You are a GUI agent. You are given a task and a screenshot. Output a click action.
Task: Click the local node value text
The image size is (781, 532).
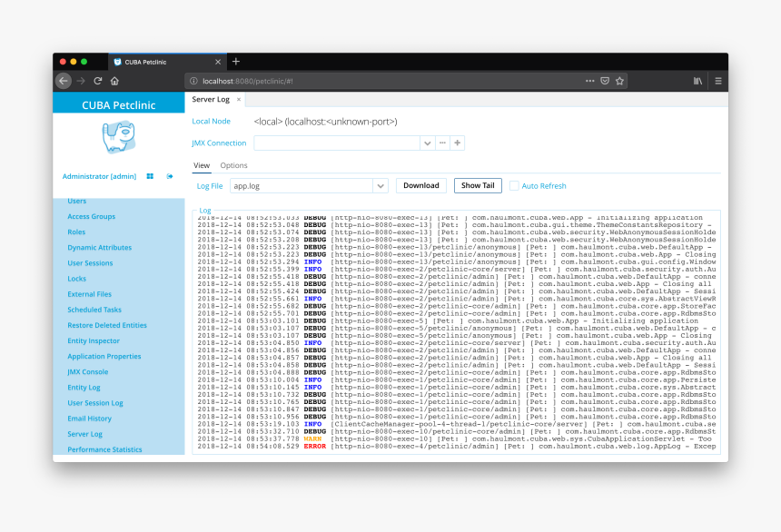(x=326, y=122)
